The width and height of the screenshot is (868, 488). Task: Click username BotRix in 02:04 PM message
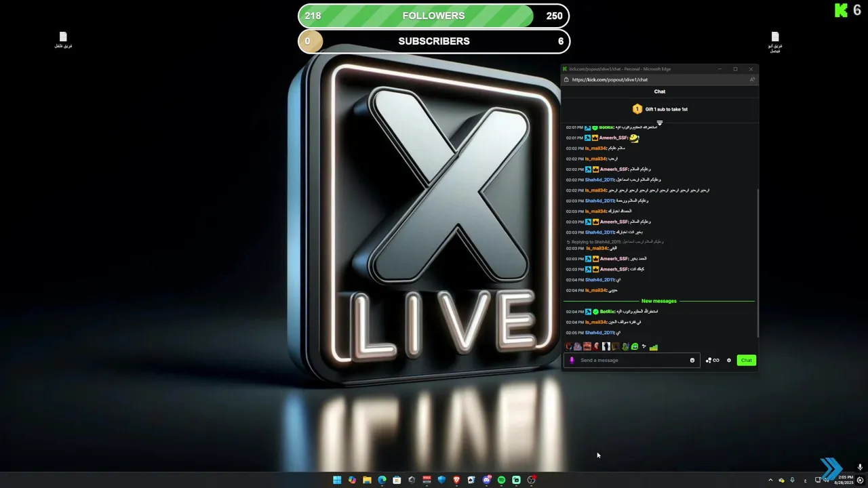pyautogui.click(x=606, y=312)
